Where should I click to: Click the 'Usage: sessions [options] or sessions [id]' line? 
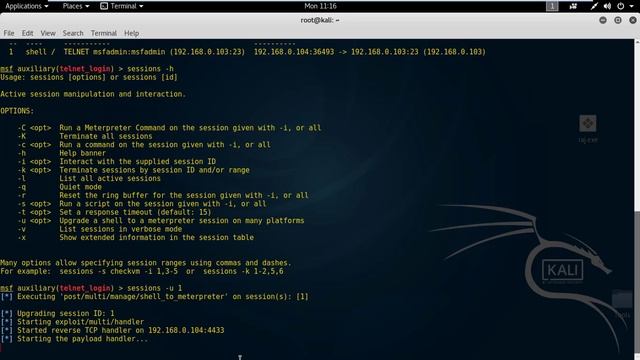89,77
